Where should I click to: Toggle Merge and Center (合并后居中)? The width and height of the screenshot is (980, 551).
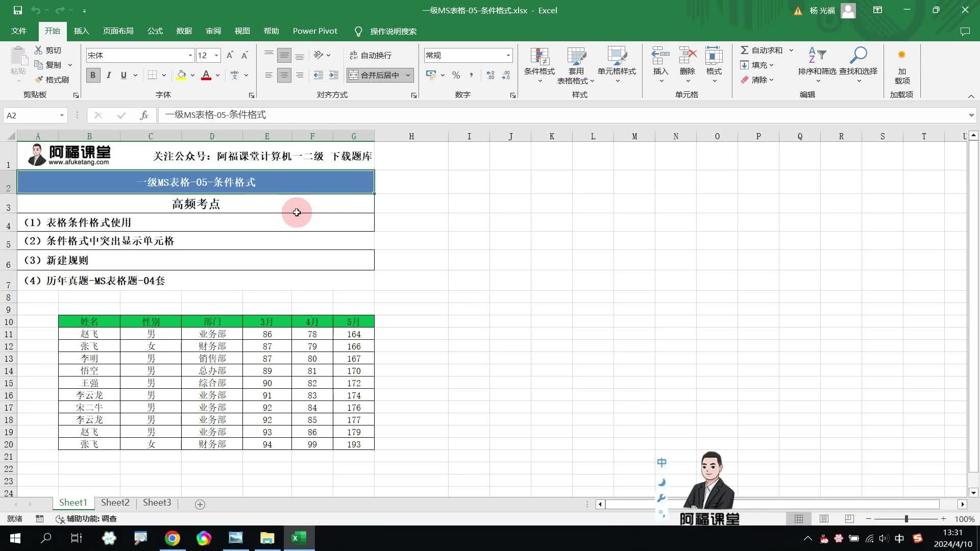coord(375,75)
